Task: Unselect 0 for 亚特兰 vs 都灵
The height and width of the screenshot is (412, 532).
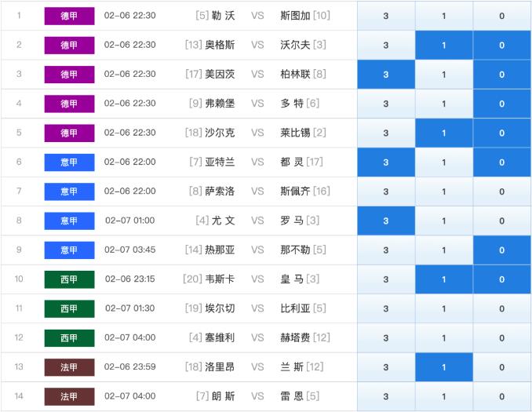Action: coord(502,162)
